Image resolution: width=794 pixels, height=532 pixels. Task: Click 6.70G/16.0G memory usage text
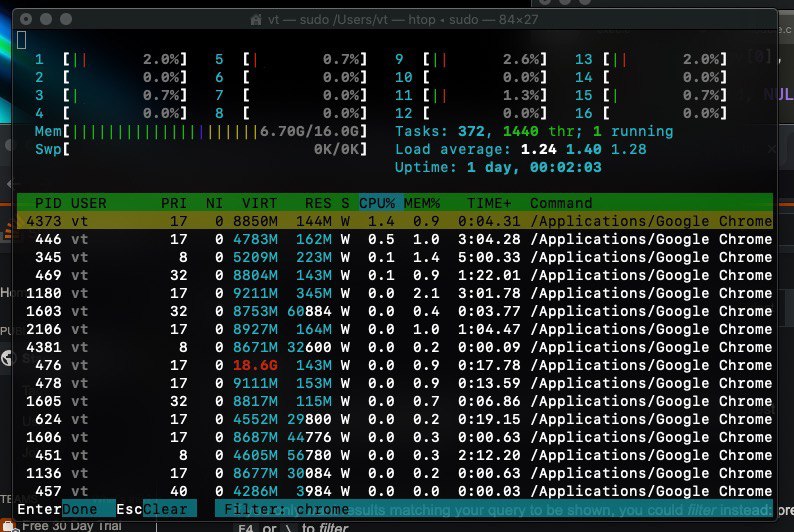pyautogui.click(x=309, y=132)
